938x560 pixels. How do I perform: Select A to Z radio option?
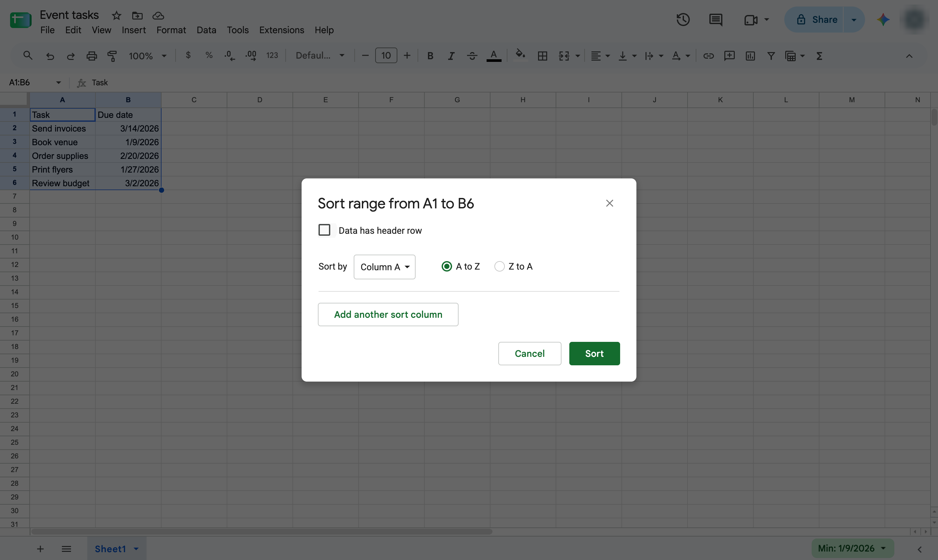[x=447, y=266]
